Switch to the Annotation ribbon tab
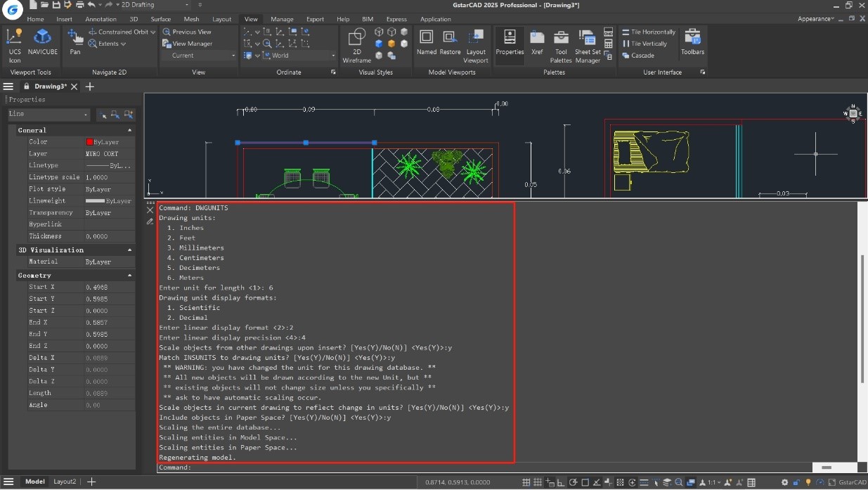The height and width of the screenshot is (490, 868). [102, 19]
